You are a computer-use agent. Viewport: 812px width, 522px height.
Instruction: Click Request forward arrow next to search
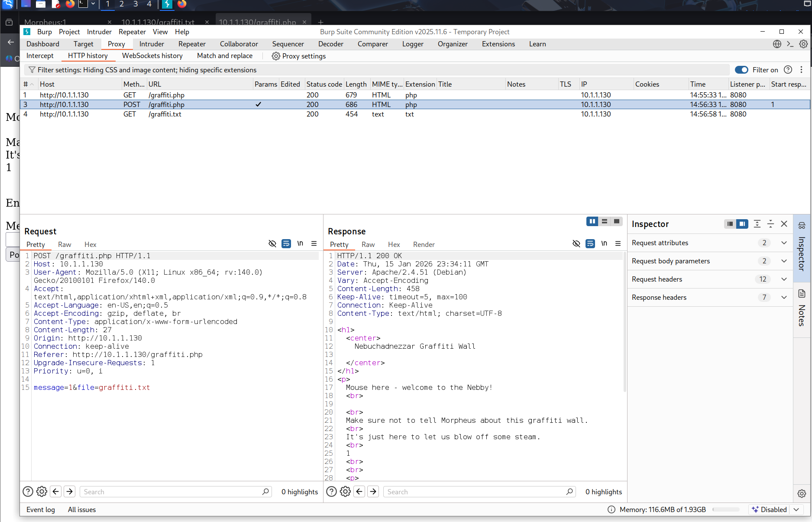tap(70, 492)
